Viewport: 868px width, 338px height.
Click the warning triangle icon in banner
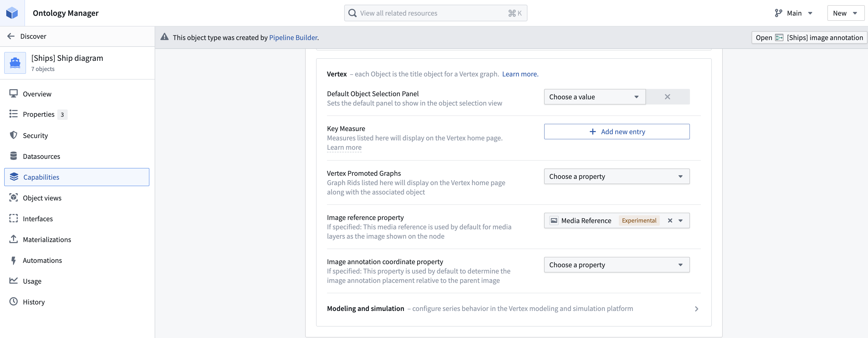point(165,37)
